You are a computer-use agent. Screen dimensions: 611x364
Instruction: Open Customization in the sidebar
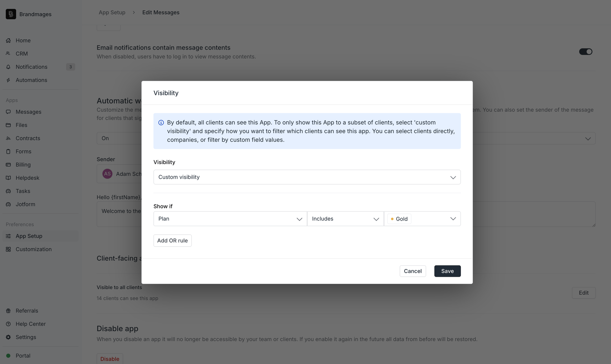click(x=34, y=249)
